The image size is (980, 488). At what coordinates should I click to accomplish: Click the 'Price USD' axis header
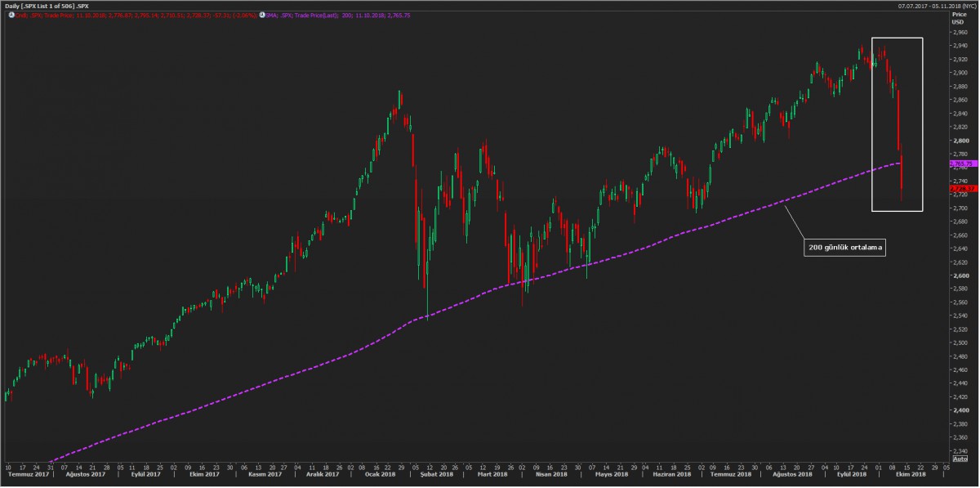(959, 18)
